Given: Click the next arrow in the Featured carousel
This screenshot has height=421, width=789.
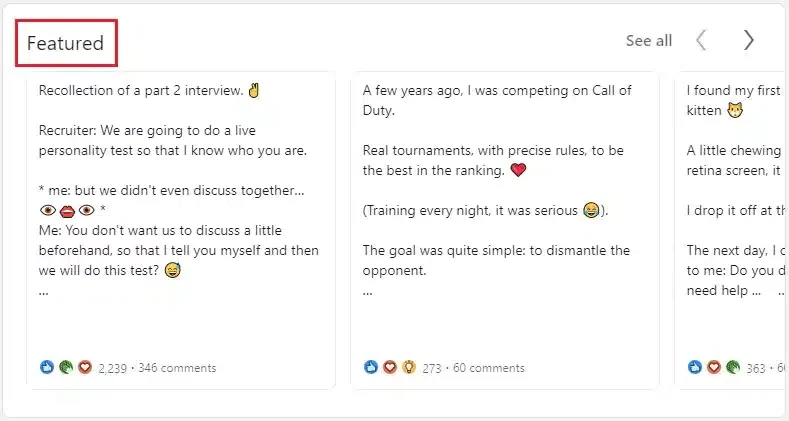Looking at the screenshot, I should (749, 40).
